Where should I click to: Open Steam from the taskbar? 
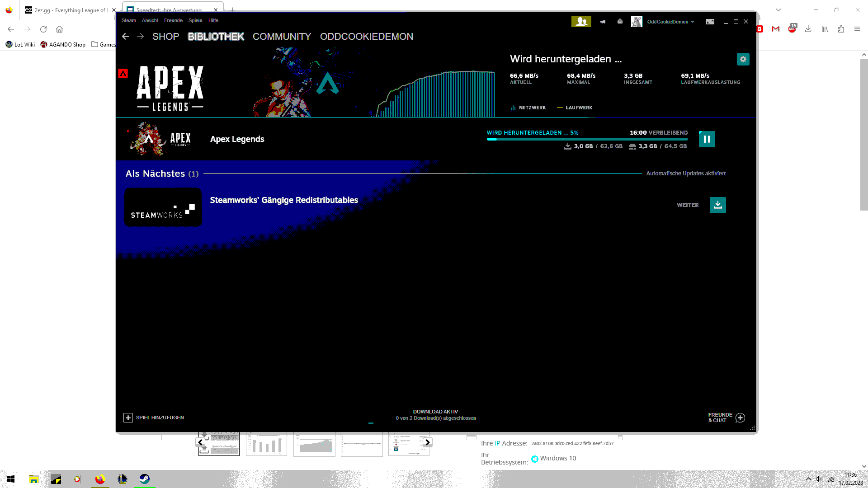click(145, 479)
